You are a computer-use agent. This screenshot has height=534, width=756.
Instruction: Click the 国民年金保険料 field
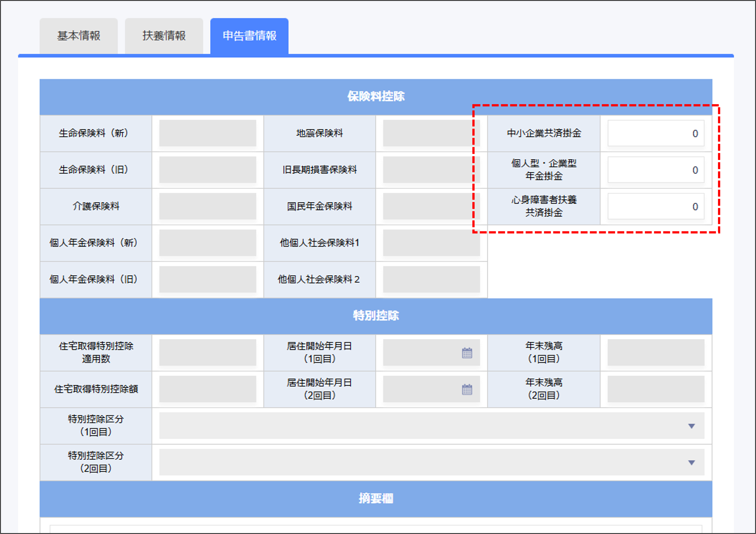(x=431, y=206)
